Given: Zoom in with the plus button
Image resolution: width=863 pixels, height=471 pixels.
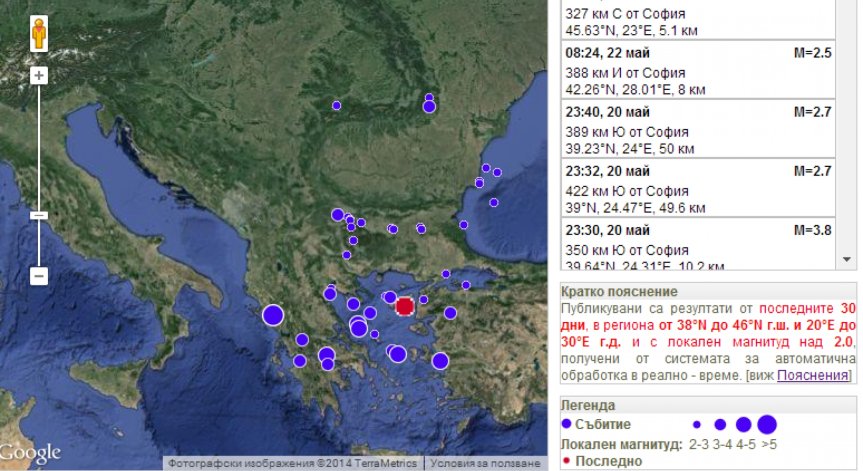Looking at the screenshot, I should (39, 75).
